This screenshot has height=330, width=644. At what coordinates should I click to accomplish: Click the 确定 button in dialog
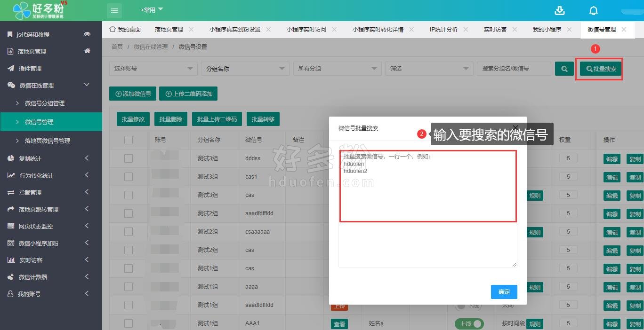click(x=504, y=292)
